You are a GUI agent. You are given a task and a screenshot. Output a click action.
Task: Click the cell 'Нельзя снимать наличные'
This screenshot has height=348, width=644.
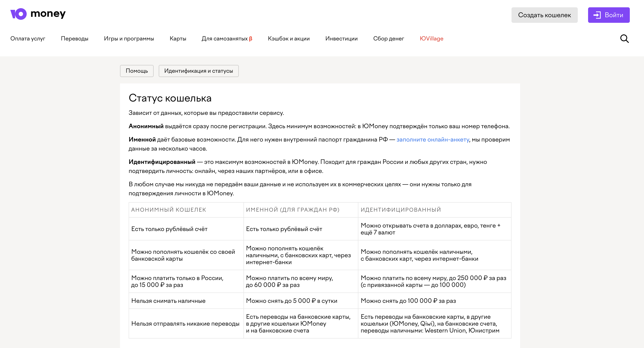(186, 301)
